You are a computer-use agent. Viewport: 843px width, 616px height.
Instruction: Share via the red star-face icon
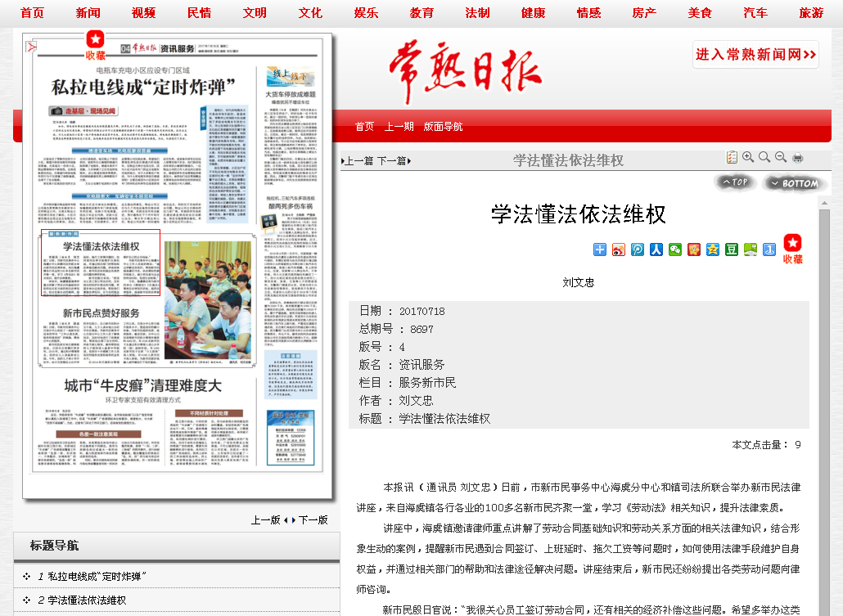tap(693, 250)
